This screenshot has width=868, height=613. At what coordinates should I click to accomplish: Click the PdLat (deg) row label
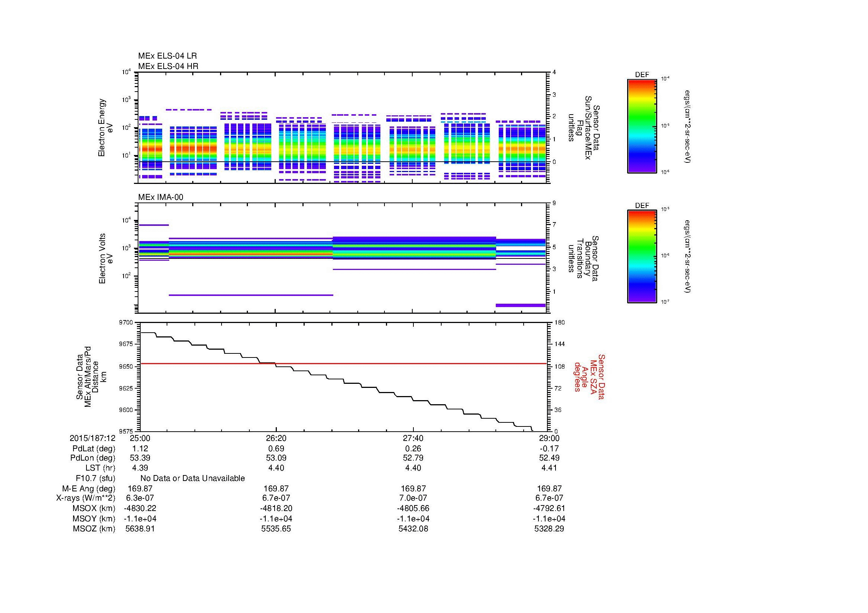[94, 449]
